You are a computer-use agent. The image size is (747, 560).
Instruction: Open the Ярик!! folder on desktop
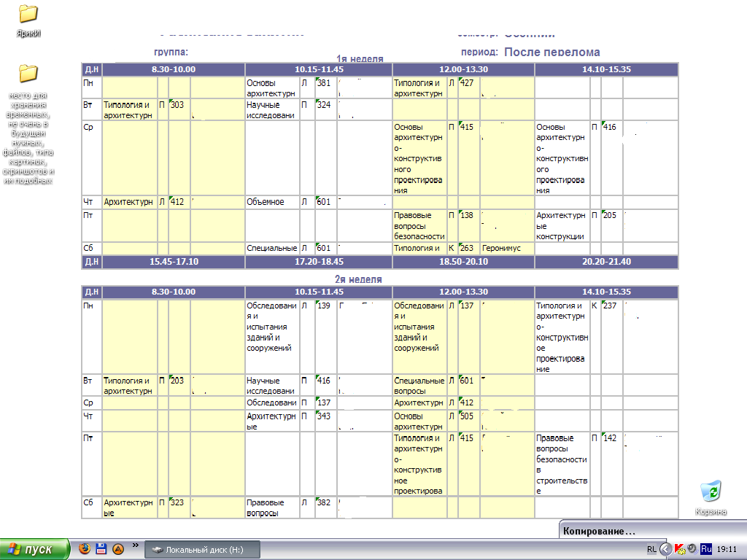coord(28,14)
